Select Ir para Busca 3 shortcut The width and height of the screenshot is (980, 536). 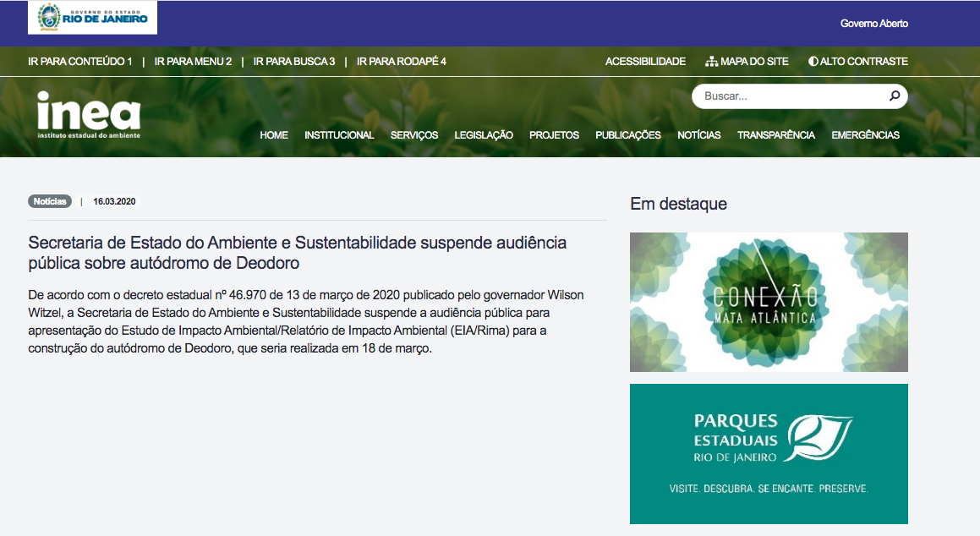click(x=294, y=62)
